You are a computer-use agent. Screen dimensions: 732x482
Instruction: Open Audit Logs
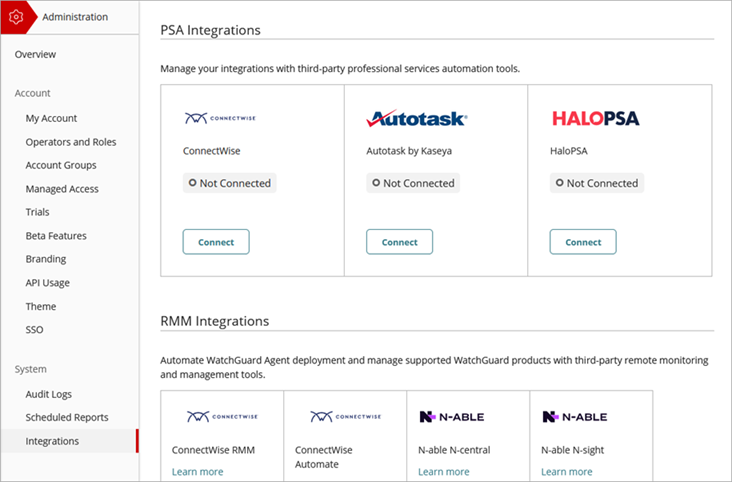pyautogui.click(x=49, y=395)
